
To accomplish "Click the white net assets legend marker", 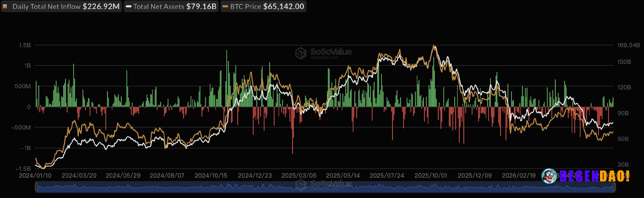I will coord(129,7).
